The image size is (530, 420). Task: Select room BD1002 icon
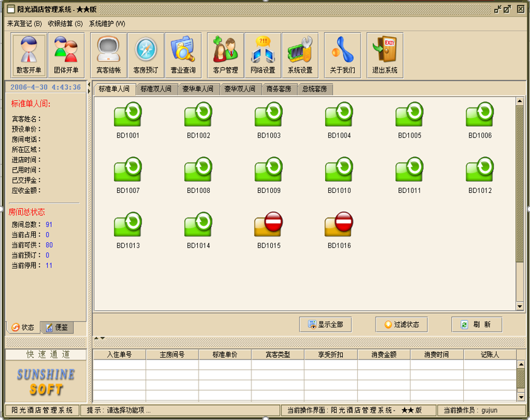199,114
